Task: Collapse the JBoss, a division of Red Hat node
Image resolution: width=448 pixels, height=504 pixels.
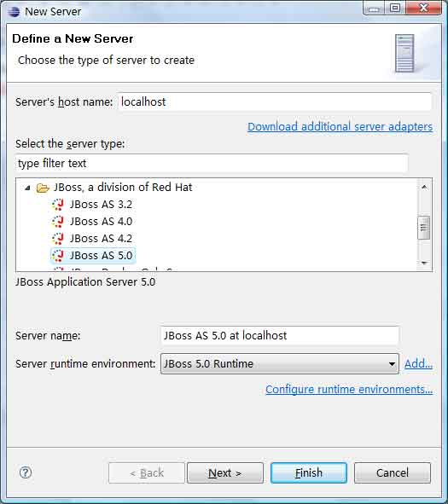Action: tap(27, 188)
